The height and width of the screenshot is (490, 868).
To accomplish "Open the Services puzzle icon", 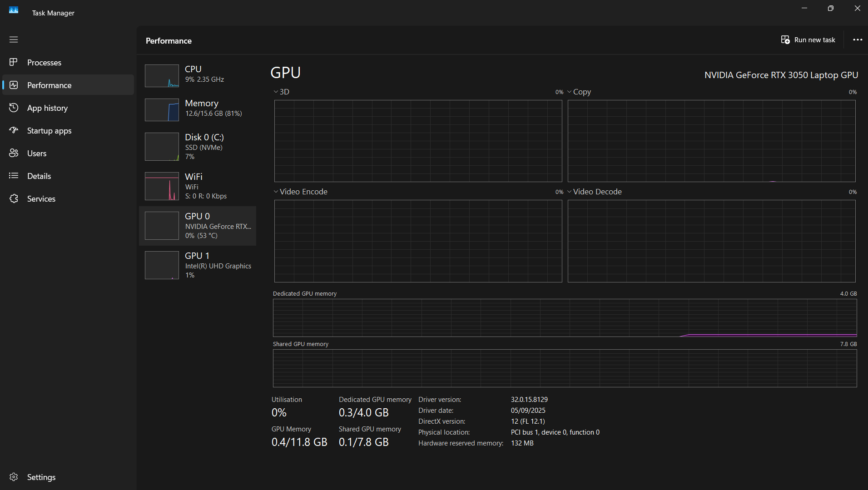I will click(14, 198).
